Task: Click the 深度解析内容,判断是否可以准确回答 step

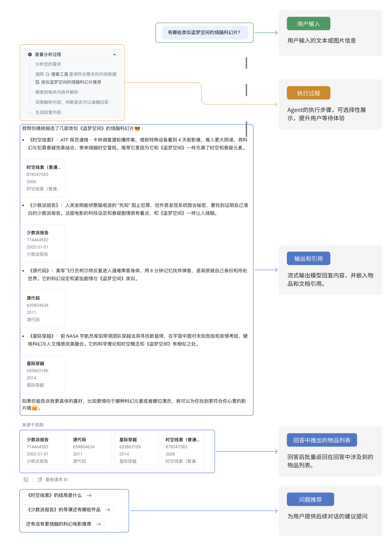Action: click(x=72, y=103)
